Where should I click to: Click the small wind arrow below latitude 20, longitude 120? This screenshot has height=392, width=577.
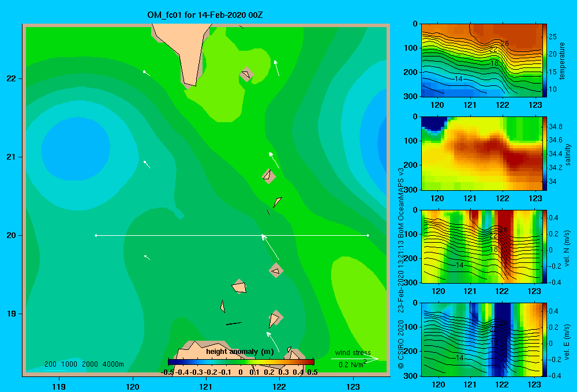point(147,258)
